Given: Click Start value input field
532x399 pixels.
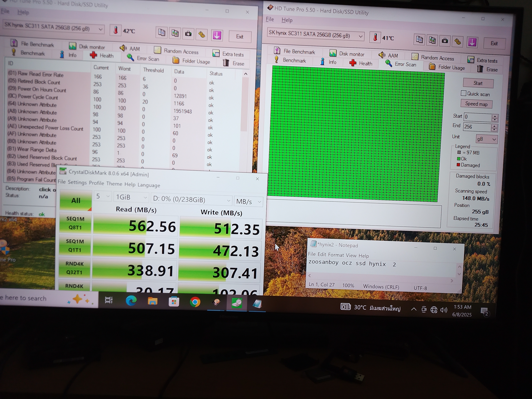Looking at the screenshot, I should click(x=478, y=117).
